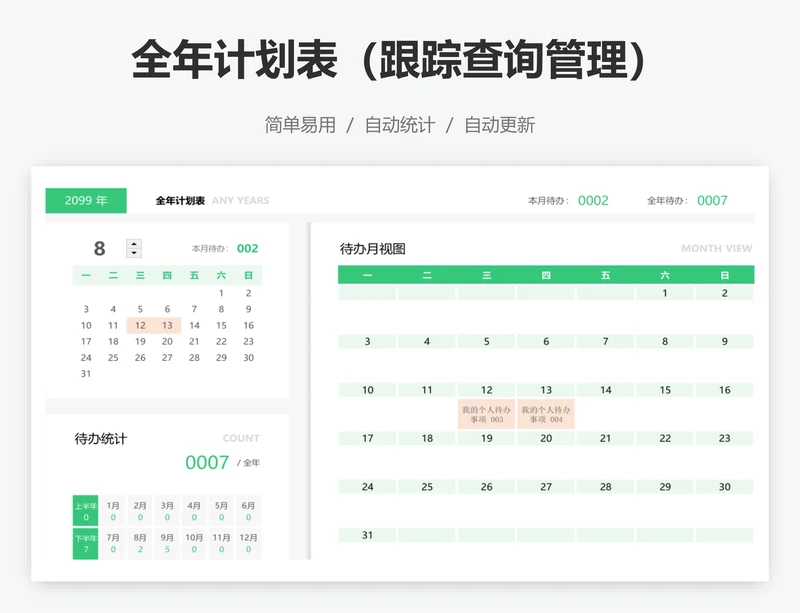Select highlighted date 13 in mini calendar

coord(167,325)
